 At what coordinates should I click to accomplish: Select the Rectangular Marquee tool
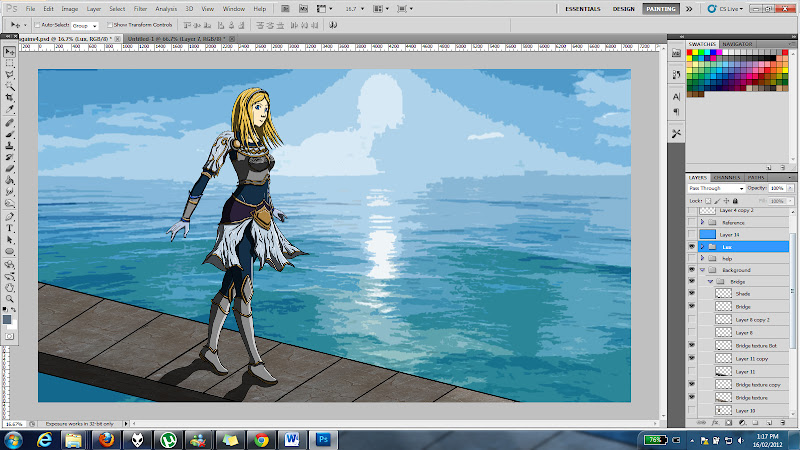click(10, 62)
